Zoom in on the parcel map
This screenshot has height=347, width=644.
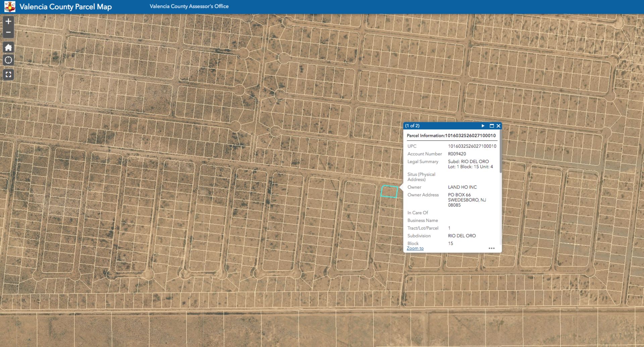tap(8, 21)
